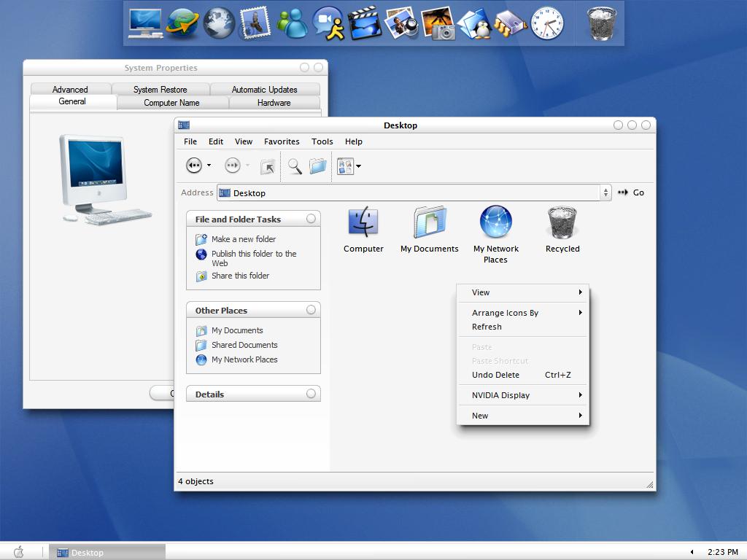Show hidden tray icons with the taskbar arrow

pyautogui.click(x=692, y=552)
